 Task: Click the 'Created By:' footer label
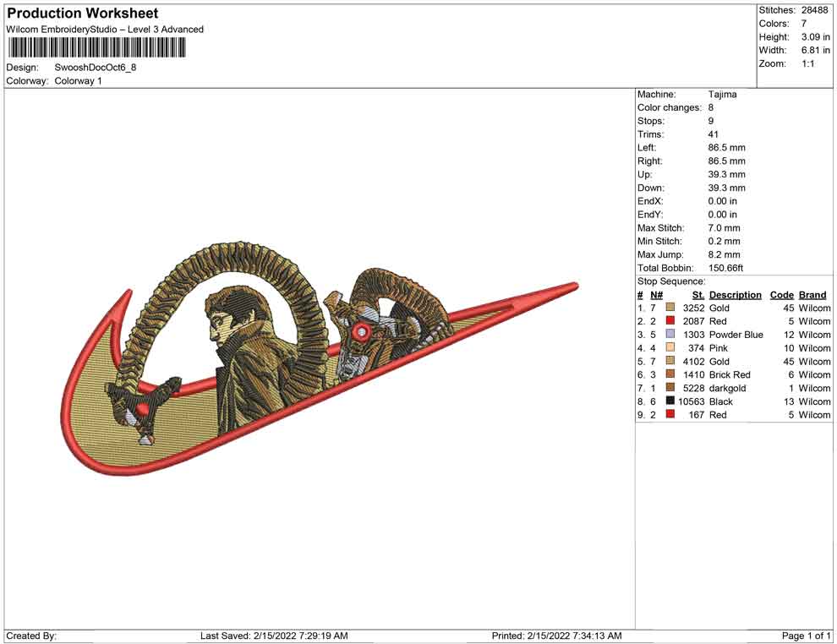coord(31,636)
